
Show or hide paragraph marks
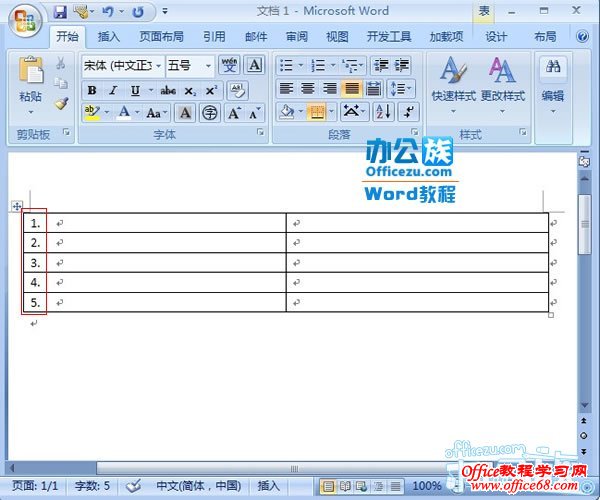(409, 112)
